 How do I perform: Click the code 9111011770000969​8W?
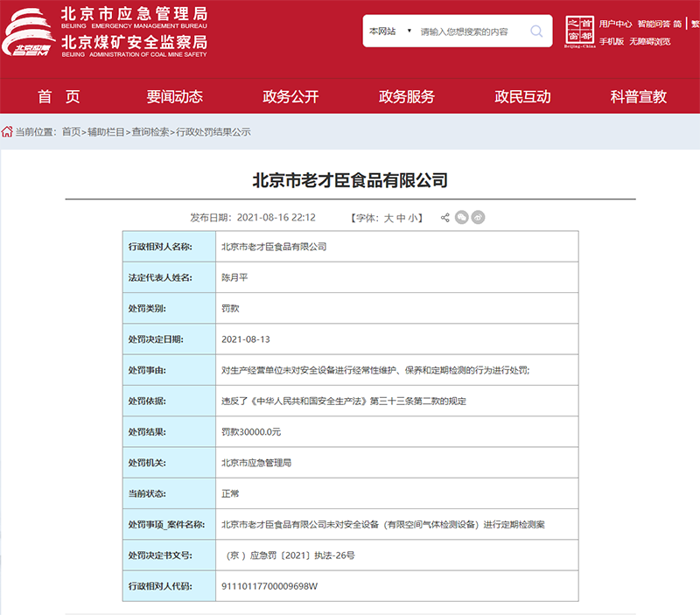click(x=269, y=586)
